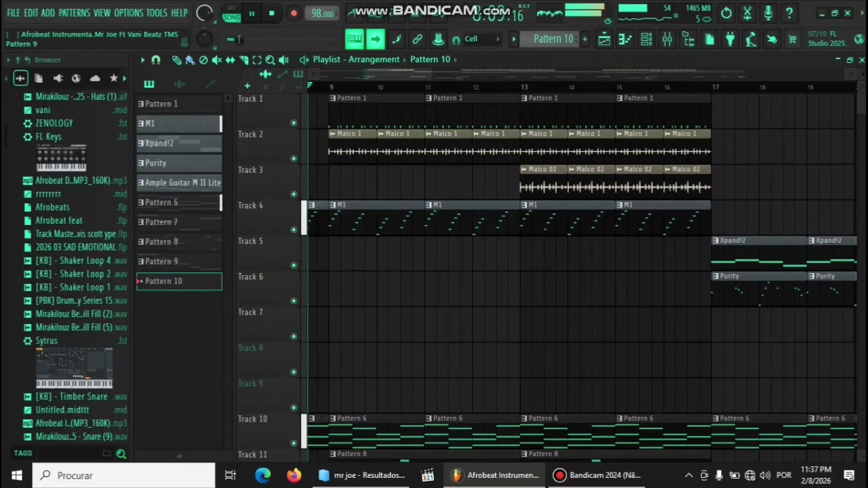The width and height of the screenshot is (868, 488).
Task: Toggle the link/chain button in main toolbar
Action: (x=417, y=39)
